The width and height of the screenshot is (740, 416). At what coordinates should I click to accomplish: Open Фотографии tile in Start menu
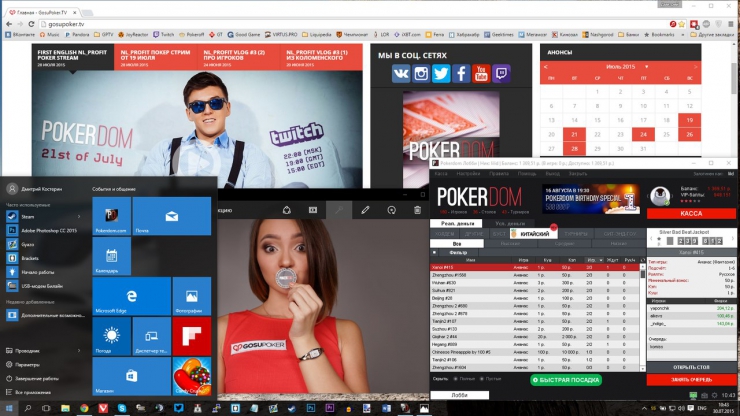[x=192, y=296]
